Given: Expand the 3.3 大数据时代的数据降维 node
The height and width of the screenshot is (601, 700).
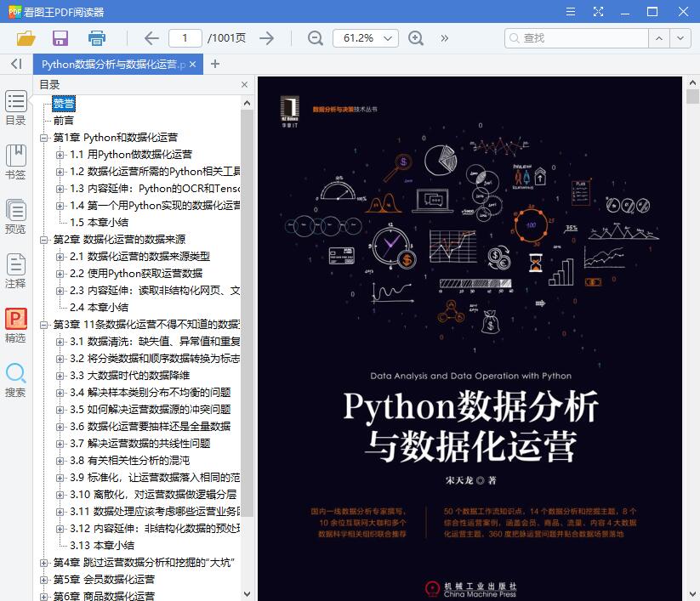Looking at the screenshot, I should (60, 376).
